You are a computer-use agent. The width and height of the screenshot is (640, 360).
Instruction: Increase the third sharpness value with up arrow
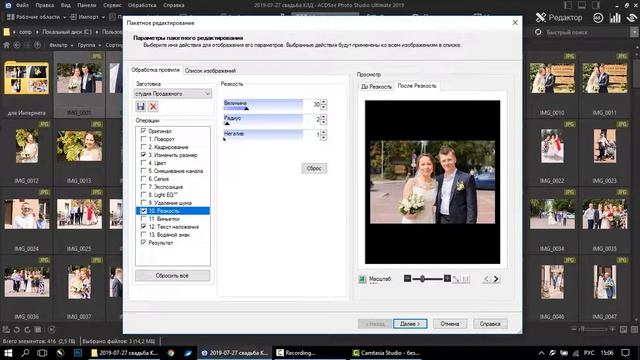point(324,132)
